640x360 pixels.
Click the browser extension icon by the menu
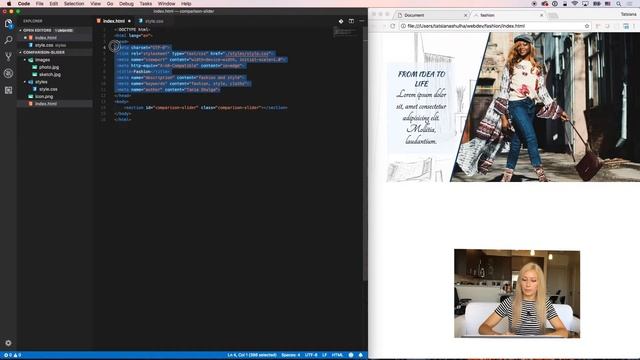[x=626, y=26]
